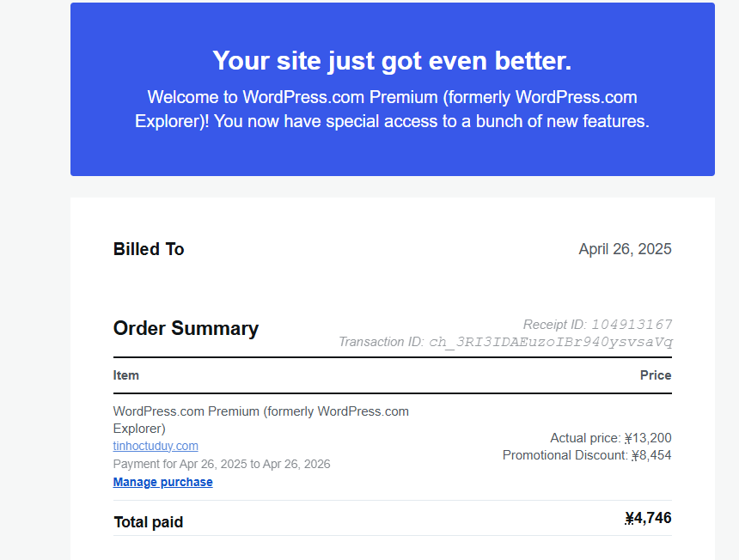The height and width of the screenshot is (560, 739).
Task: Click the "Your site just got even better" heading
Action: 392,61
